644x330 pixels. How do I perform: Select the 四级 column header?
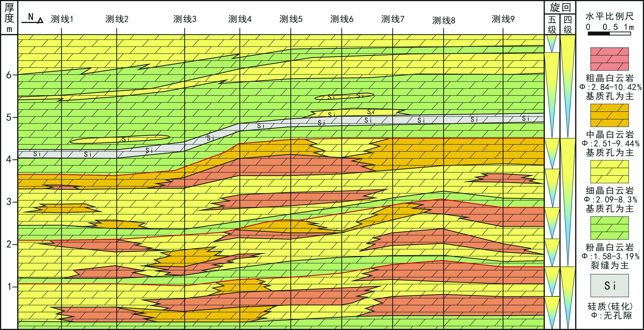tap(568, 25)
